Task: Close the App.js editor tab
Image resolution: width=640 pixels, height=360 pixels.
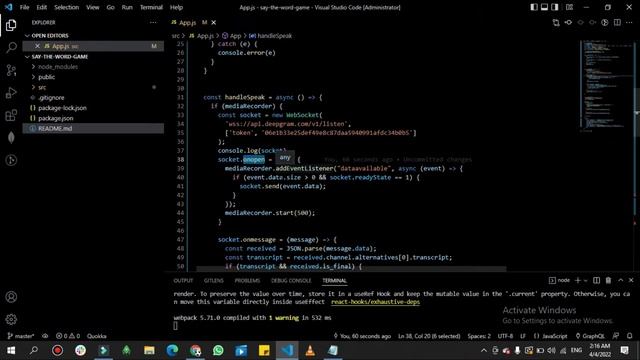Action: coord(213,22)
